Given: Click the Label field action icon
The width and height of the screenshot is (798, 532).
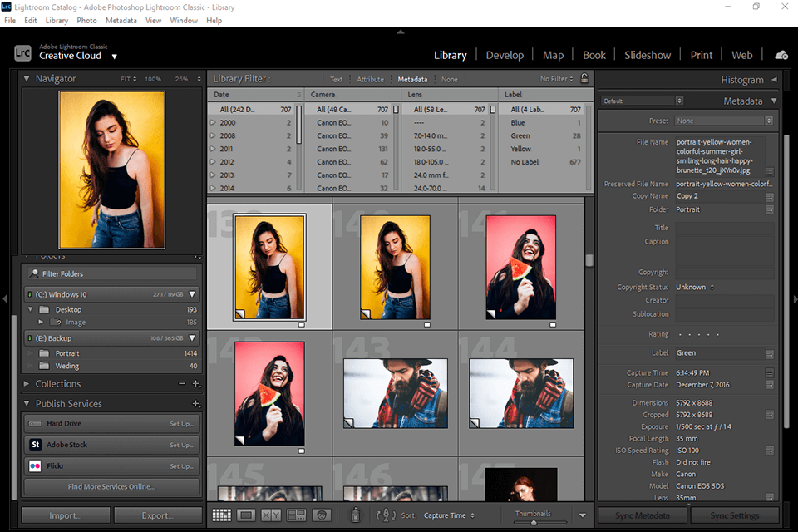Looking at the screenshot, I should (770, 354).
